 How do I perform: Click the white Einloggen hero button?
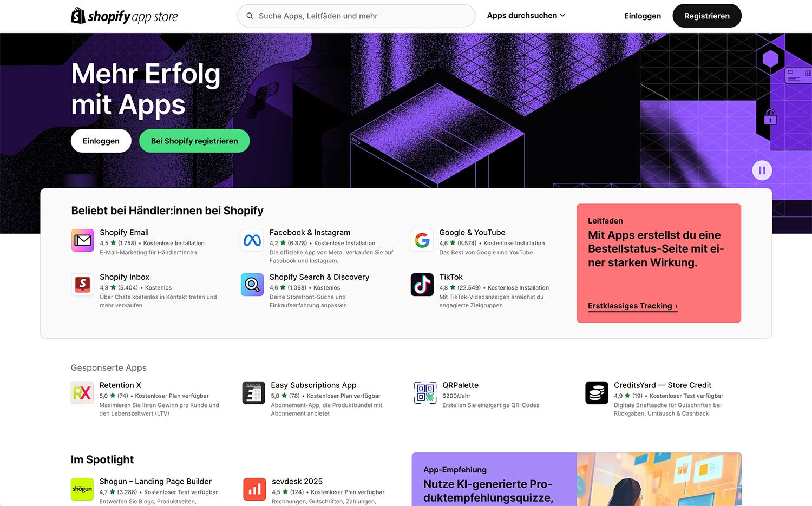click(101, 141)
